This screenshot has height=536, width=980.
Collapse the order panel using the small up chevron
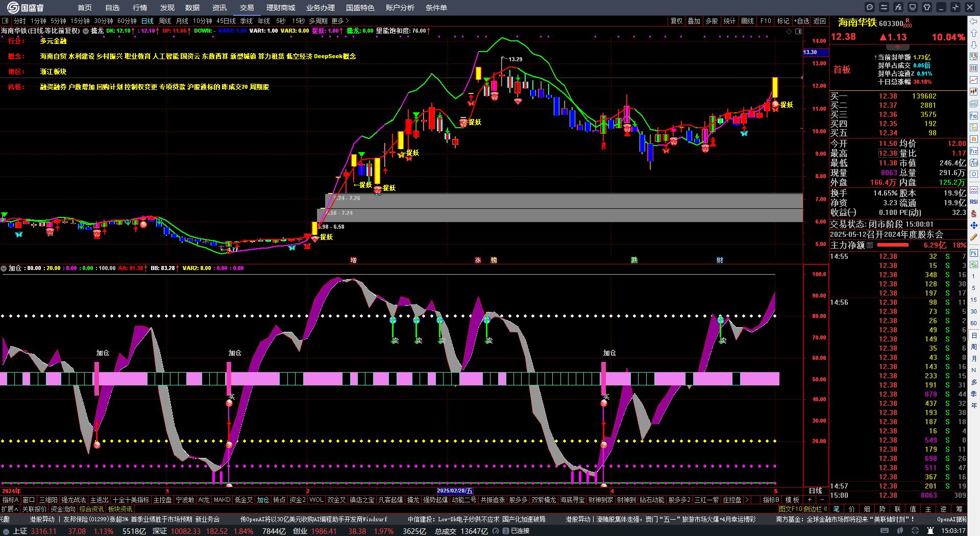897,46
